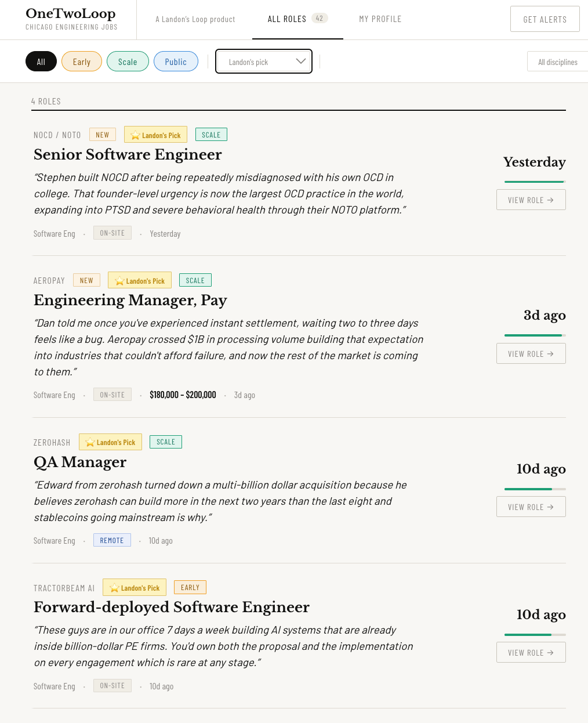Toggle the Early stage filter

coord(82,62)
